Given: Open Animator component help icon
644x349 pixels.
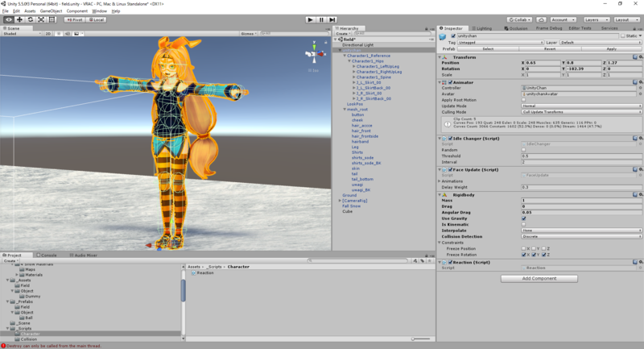Looking at the screenshot, I should (x=635, y=82).
